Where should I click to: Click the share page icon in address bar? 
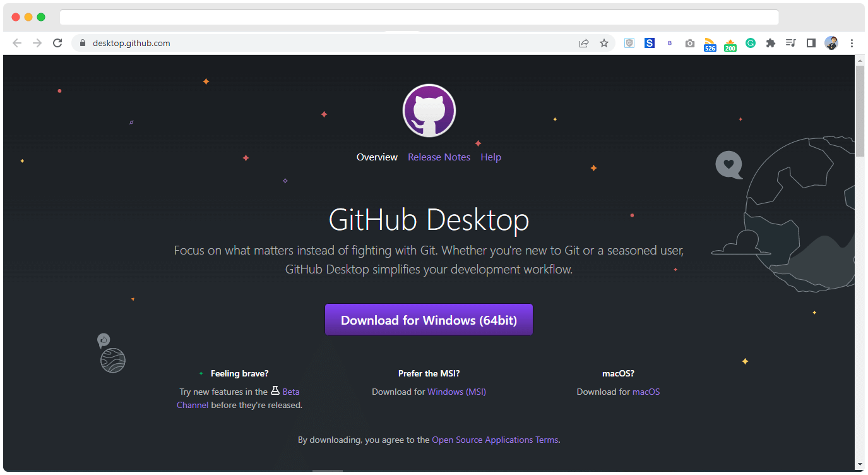pyautogui.click(x=584, y=43)
